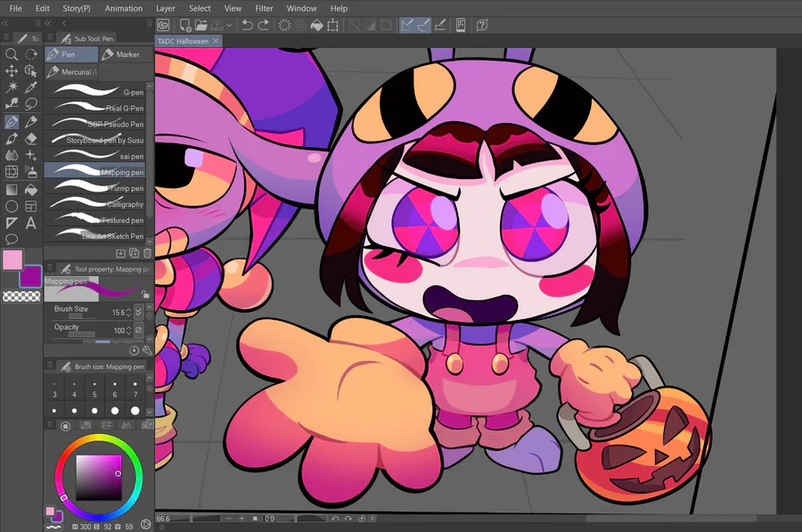802x532 pixels.
Task: Select the Eraser tool
Action: click(31, 139)
